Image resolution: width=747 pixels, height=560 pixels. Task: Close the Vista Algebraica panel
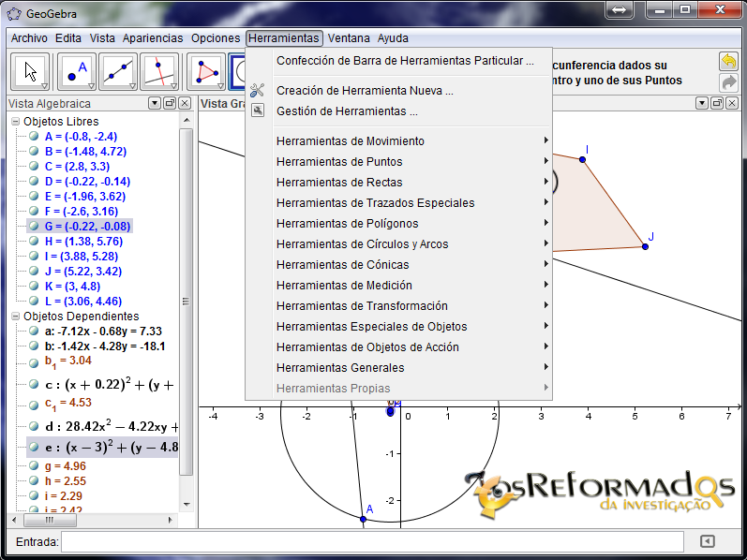coord(184,104)
